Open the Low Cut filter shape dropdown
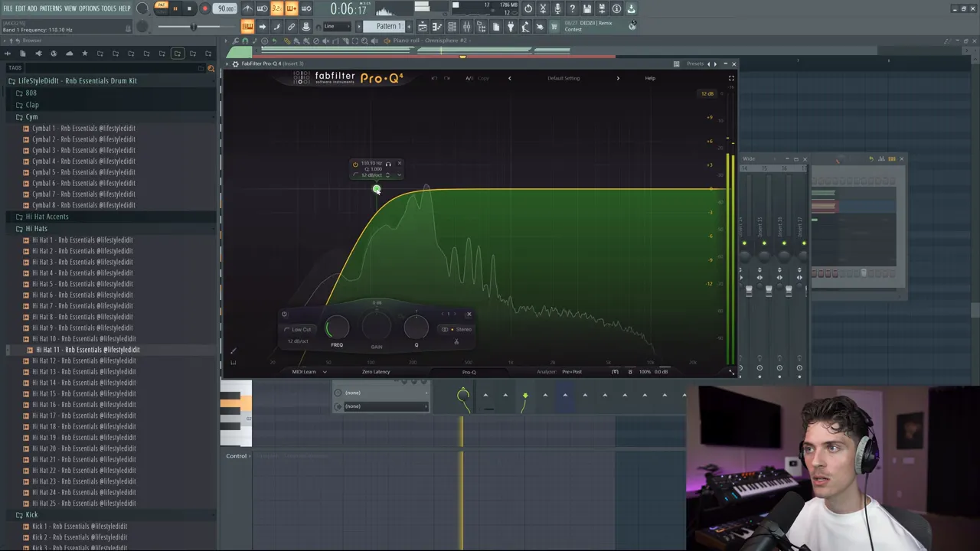This screenshot has height=551, width=980. 300,330
